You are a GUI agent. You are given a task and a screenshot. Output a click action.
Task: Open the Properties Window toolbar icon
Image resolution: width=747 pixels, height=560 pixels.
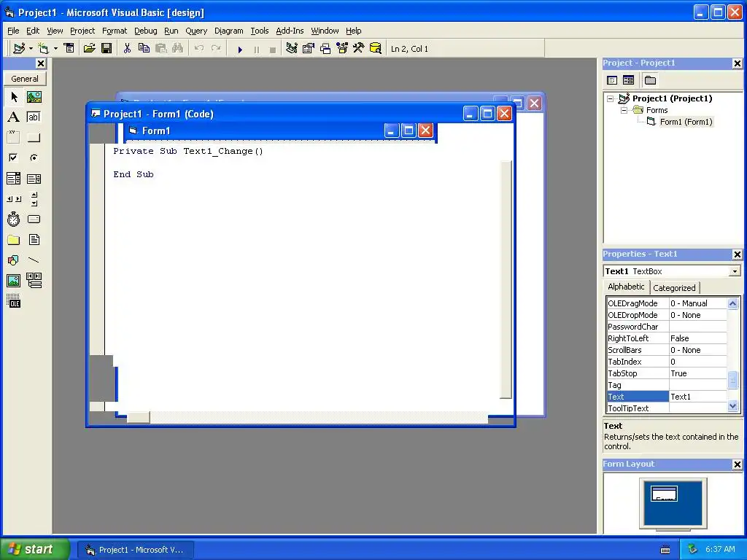pyautogui.click(x=309, y=49)
